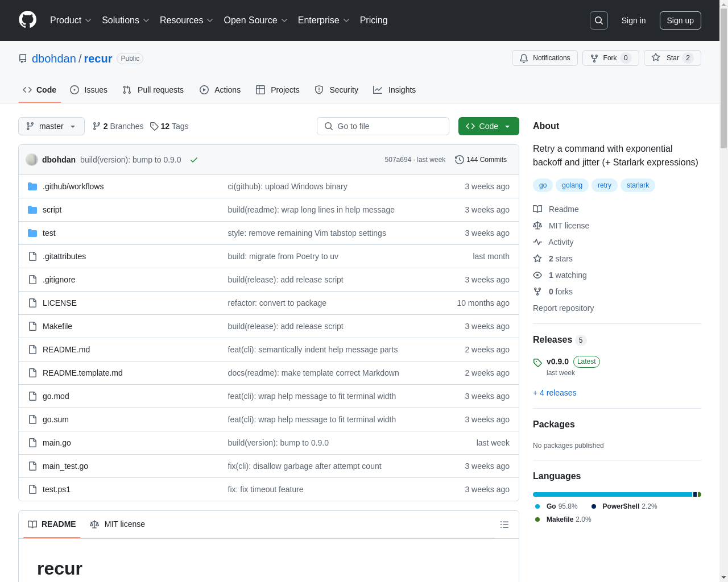This screenshot has height=582, width=728.
Task: Switch to the Actions tab
Action: click(220, 90)
